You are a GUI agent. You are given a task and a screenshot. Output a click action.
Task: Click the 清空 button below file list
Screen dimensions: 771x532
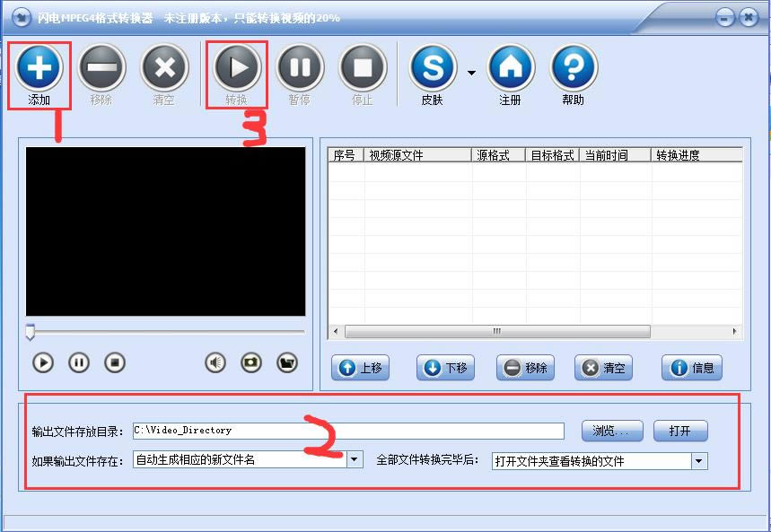click(603, 368)
